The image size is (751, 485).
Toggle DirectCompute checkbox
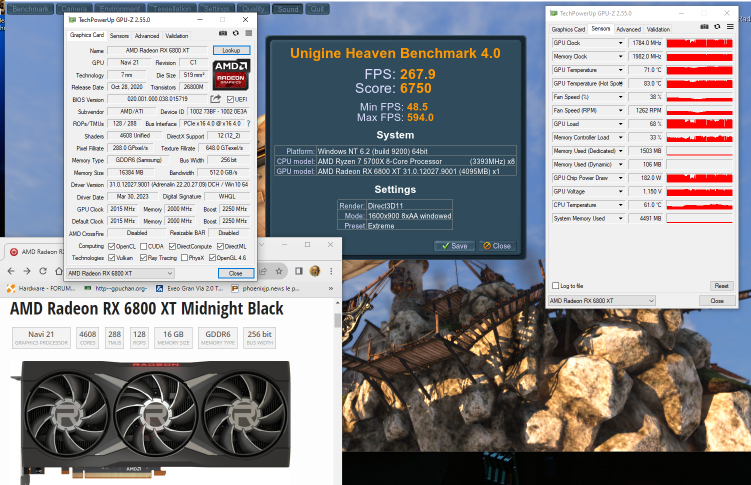(172, 247)
